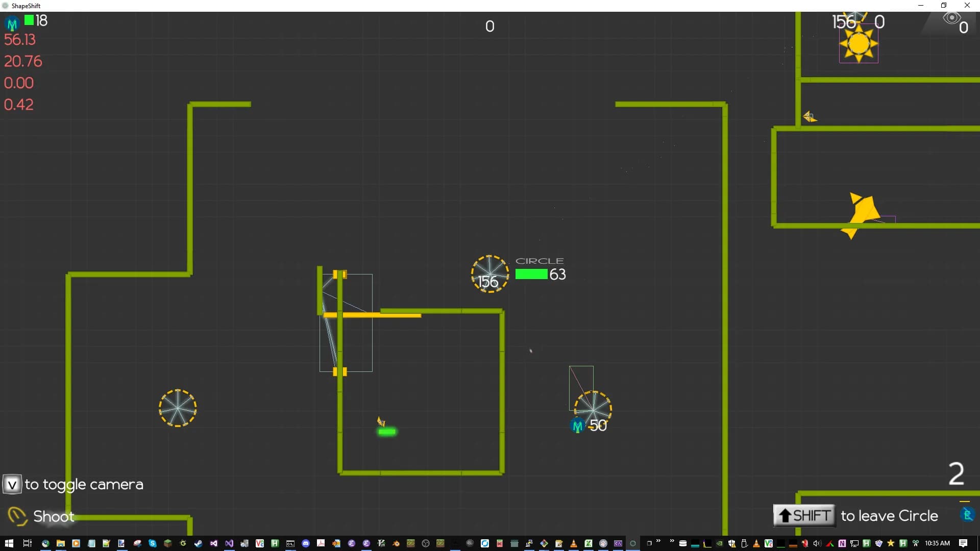Open Discord from the taskbar
980x551 pixels.
tap(306, 543)
